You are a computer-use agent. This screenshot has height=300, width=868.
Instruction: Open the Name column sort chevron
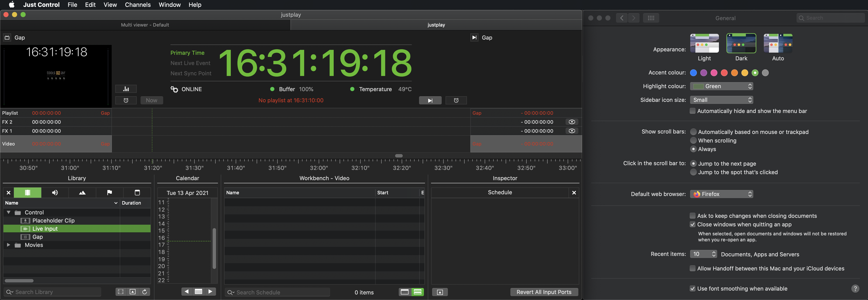116,203
